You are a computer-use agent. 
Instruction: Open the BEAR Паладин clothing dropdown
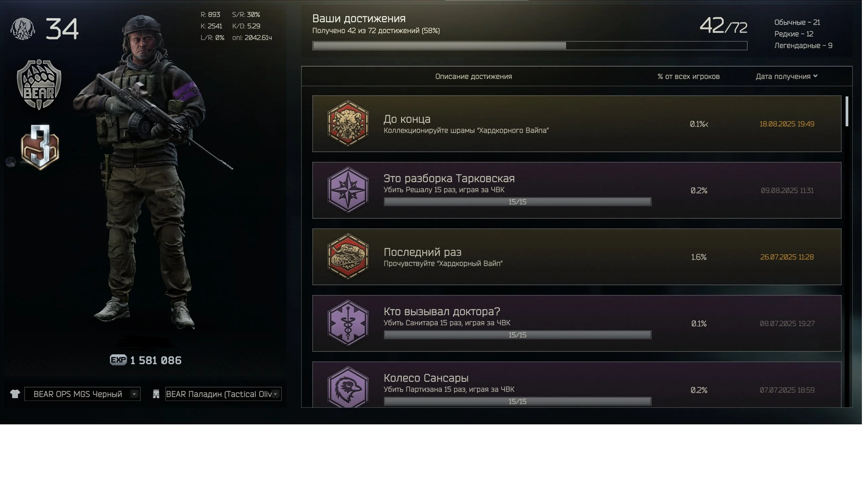223,394
